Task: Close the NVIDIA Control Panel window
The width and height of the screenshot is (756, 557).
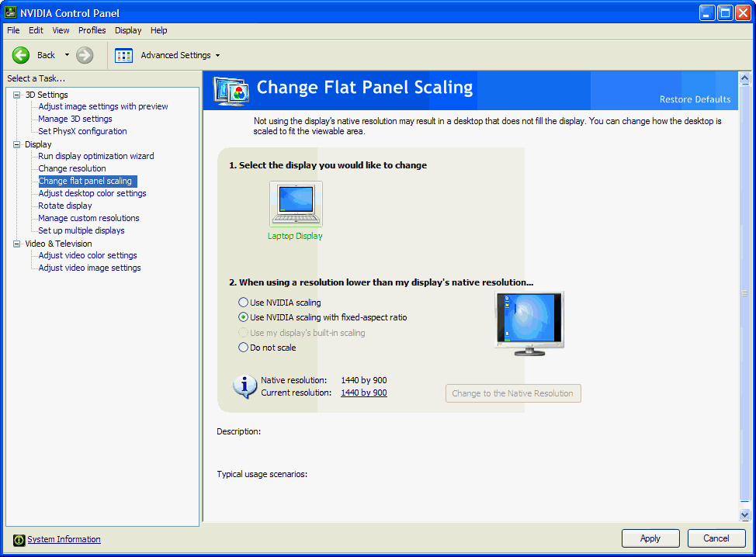Action: click(x=743, y=13)
